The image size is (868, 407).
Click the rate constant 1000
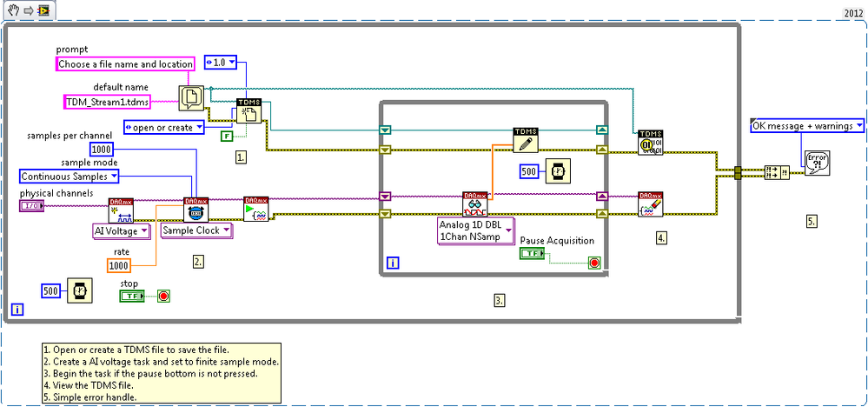point(120,265)
